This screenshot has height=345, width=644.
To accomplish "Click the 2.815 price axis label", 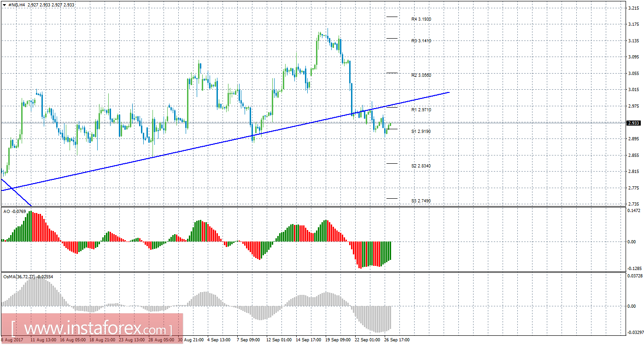I will 633,172.
